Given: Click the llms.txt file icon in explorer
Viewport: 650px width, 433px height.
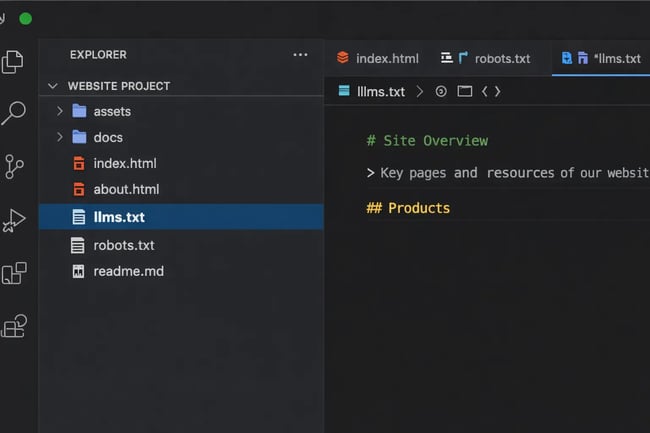Looking at the screenshot, I should [79, 217].
